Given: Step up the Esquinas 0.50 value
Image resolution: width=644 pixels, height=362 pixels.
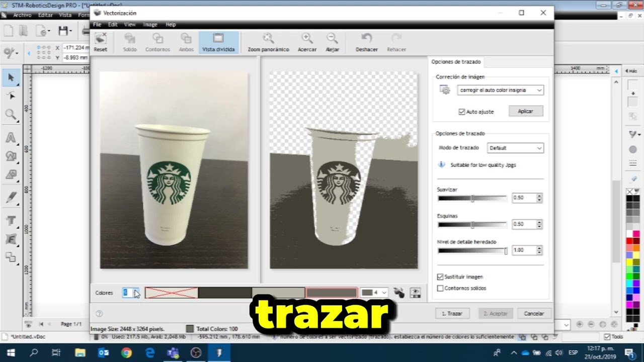Looking at the screenshot, I should coord(539,222).
